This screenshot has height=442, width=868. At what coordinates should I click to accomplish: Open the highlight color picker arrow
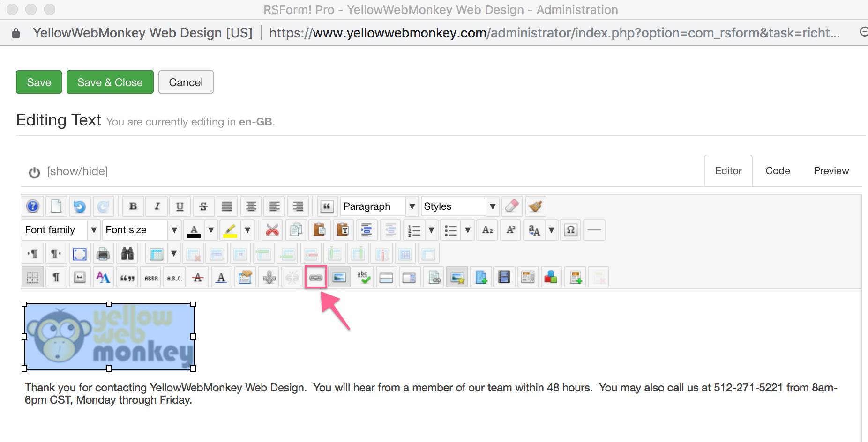tap(247, 230)
